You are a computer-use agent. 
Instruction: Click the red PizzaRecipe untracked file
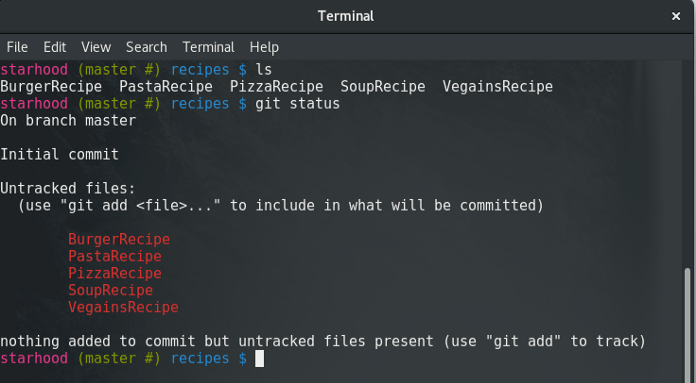tap(115, 273)
